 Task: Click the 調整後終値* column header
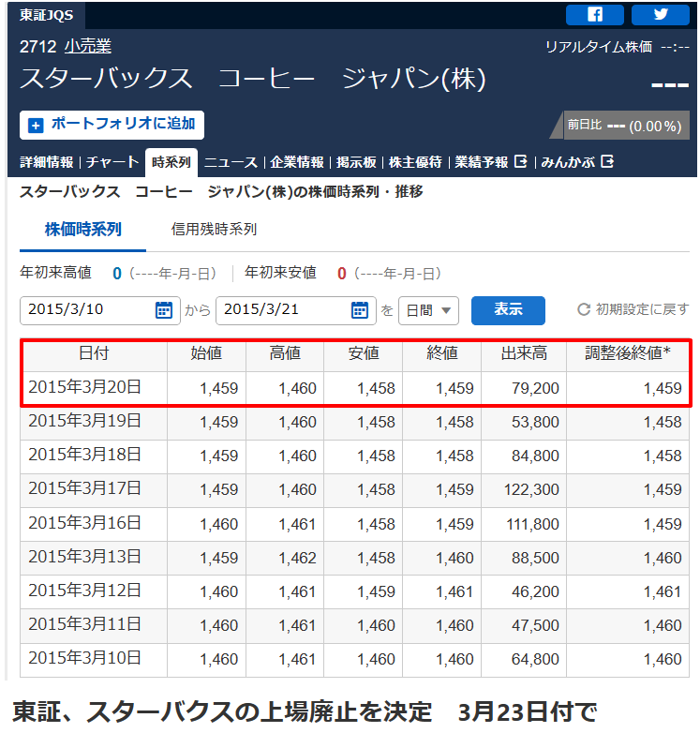pos(628,353)
